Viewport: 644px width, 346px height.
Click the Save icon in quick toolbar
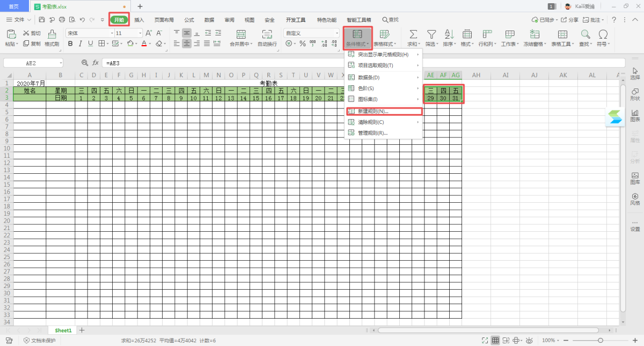point(42,20)
